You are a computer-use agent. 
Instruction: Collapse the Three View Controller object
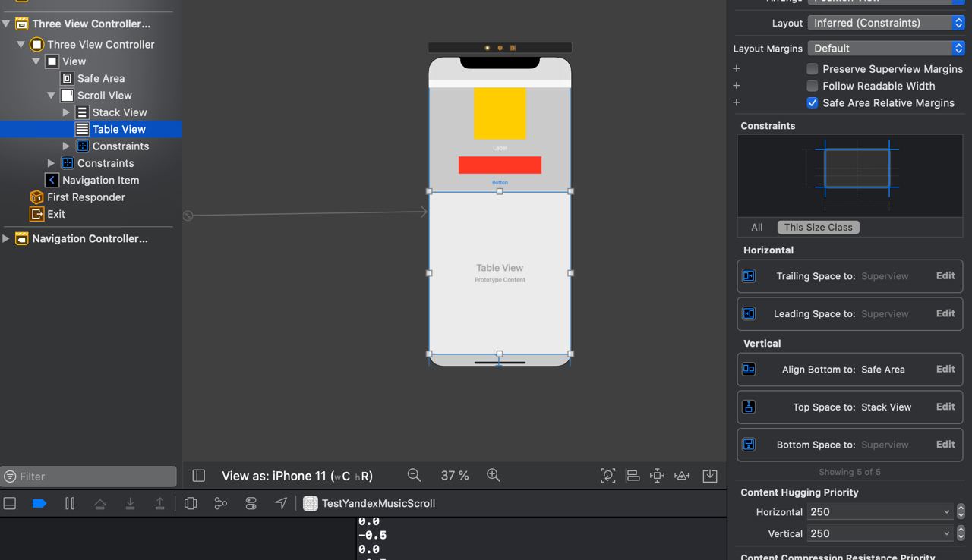pos(21,44)
